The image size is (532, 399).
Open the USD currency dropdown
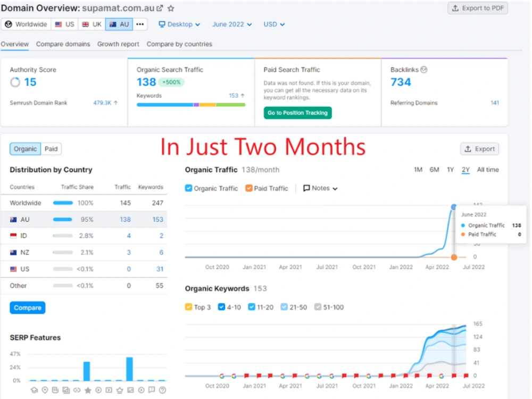[x=274, y=24]
